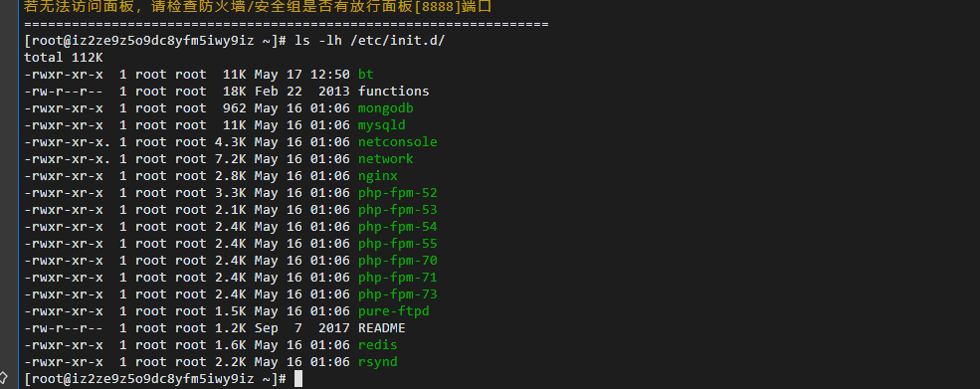Click the functions file entry
Screen dimensions: 980x389
pos(394,92)
